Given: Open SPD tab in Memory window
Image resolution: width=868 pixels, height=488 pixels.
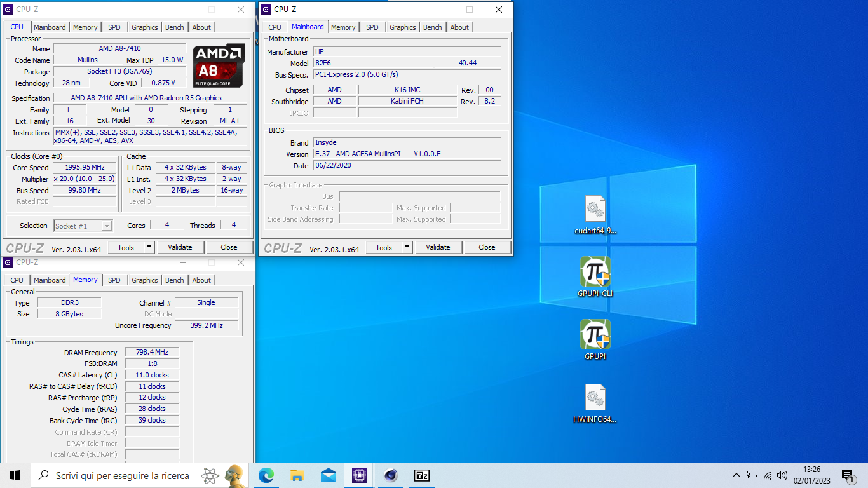Looking at the screenshot, I should pos(114,280).
